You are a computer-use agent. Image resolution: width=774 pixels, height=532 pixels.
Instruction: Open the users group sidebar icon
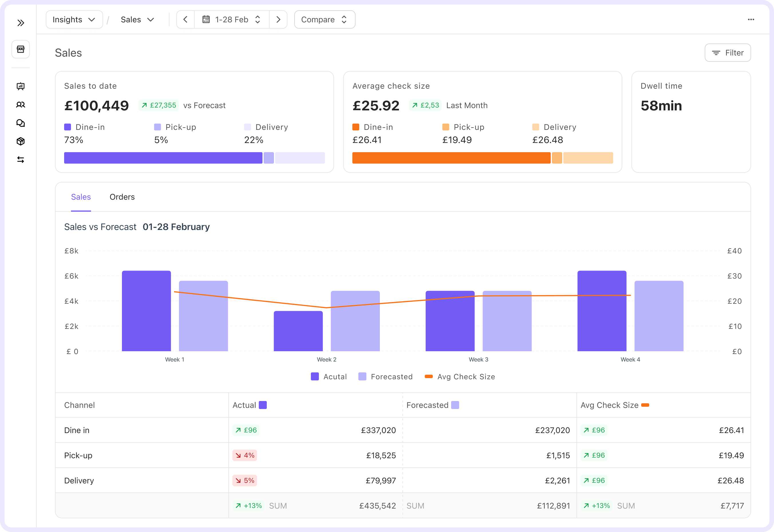(21, 105)
